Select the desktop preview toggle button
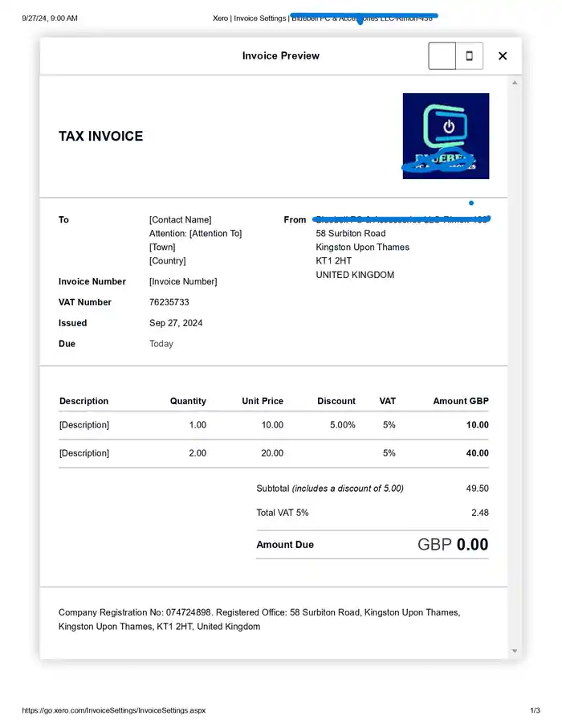This screenshot has width=562, height=728. pos(442,55)
